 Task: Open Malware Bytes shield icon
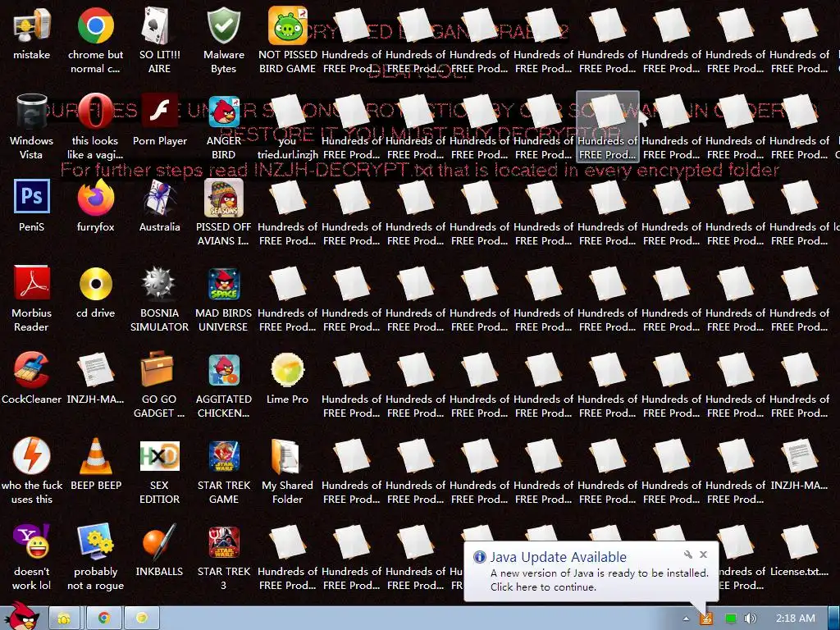[223, 25]
